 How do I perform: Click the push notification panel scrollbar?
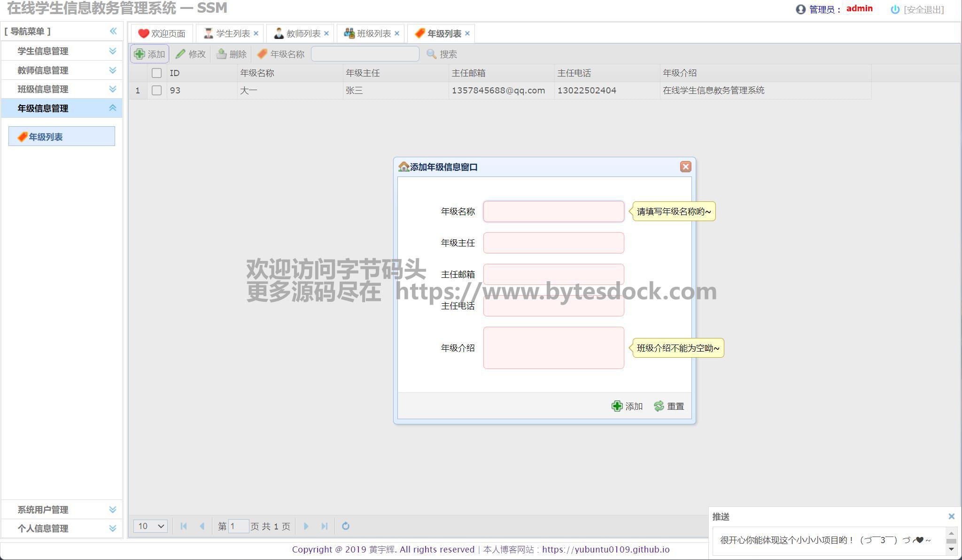point(951,541)
